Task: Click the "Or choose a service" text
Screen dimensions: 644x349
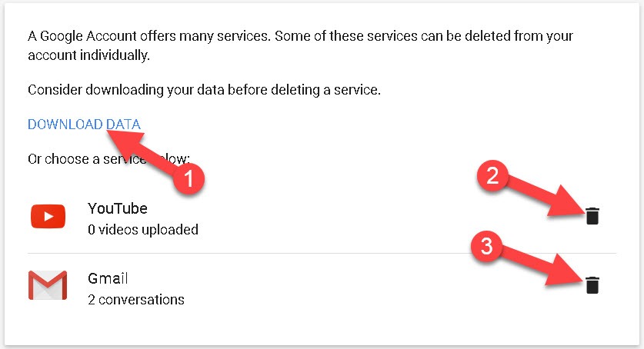Action: [x=77, y=161]
